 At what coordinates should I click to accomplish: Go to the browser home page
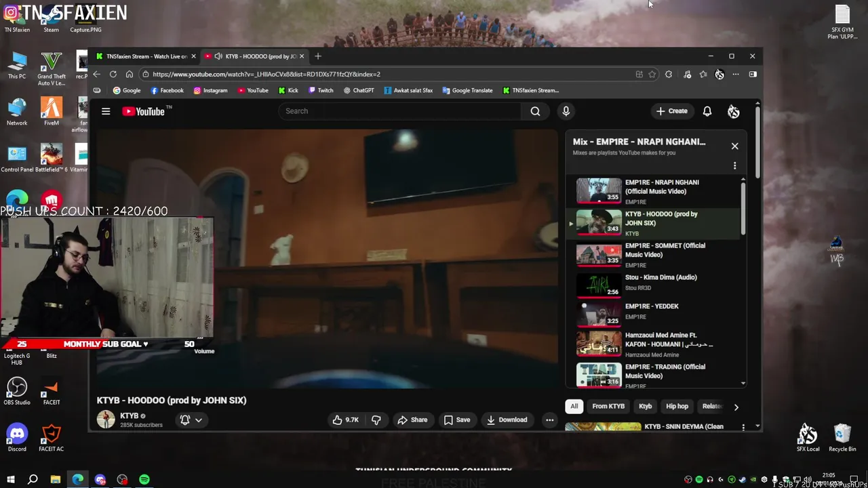[130, 74]
